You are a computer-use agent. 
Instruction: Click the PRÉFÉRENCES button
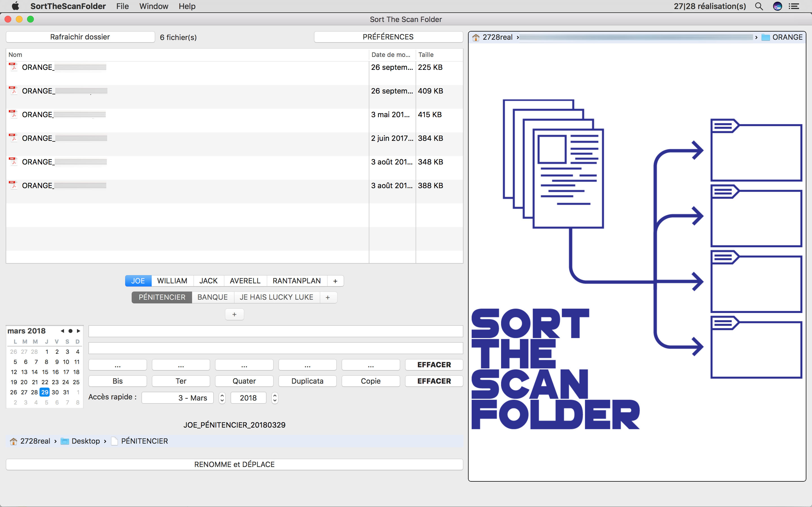tap(388, 37)
